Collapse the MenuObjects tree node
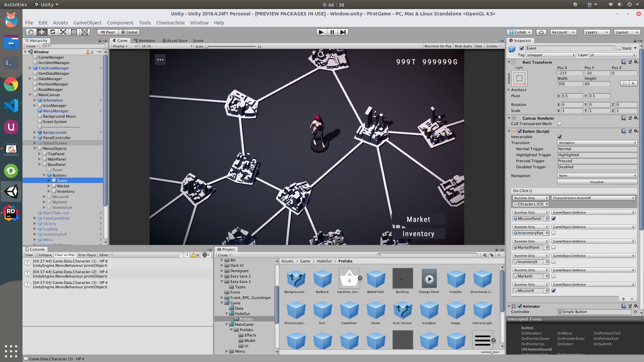Image resolution: width=644 pixels, height=362 pixels. 35,148
